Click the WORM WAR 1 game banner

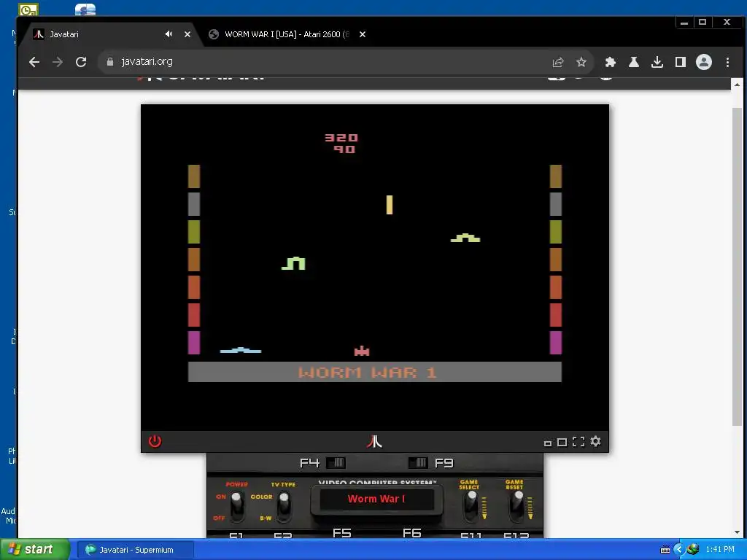[x=375, y=372]
